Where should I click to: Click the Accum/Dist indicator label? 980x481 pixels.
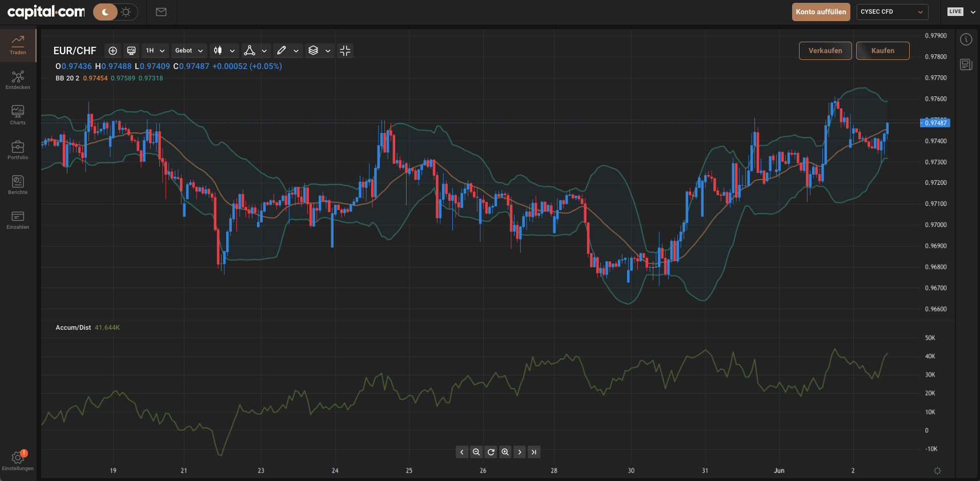73,328
